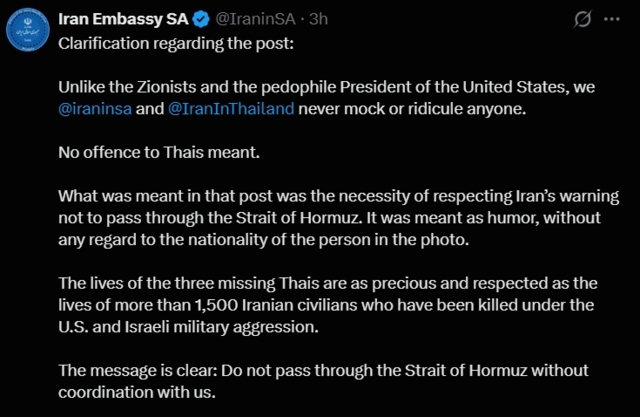
Task: Click the text 'coordination with us.'
Action: coord(136,392)
